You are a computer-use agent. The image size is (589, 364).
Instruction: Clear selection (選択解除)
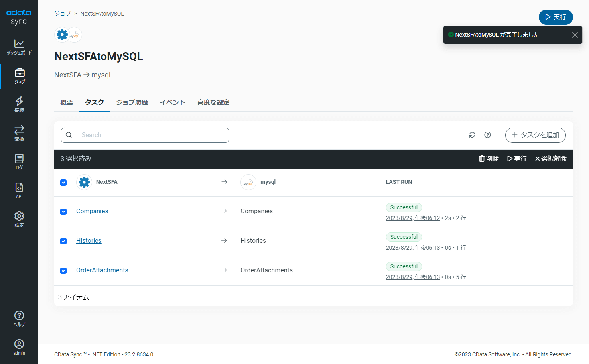[x=551, y=159]
